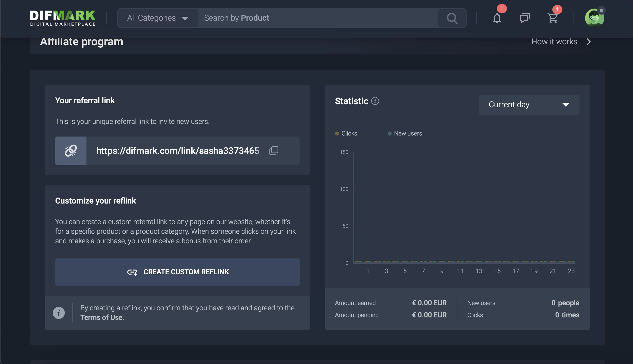Open the Terms of Use link

tap(102, 317)
